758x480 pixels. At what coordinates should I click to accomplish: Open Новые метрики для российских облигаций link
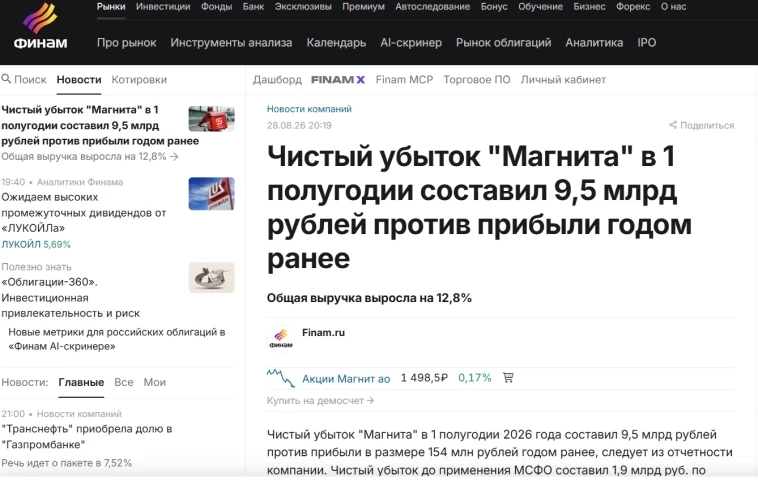click(117, 339)
